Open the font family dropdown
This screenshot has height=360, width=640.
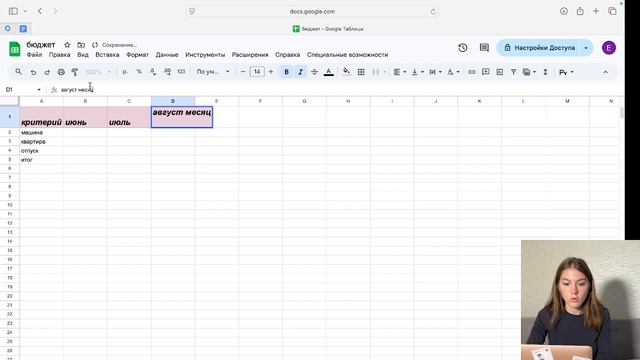point(213,72)
